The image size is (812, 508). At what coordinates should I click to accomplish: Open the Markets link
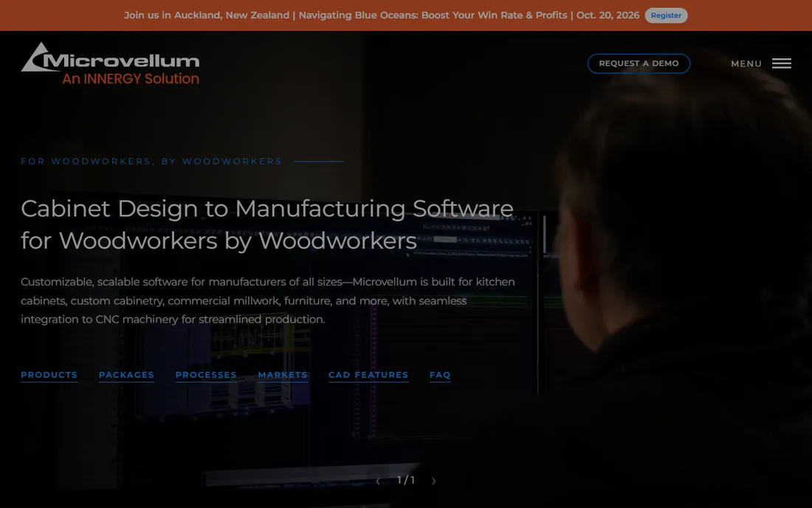click(283, 375)
